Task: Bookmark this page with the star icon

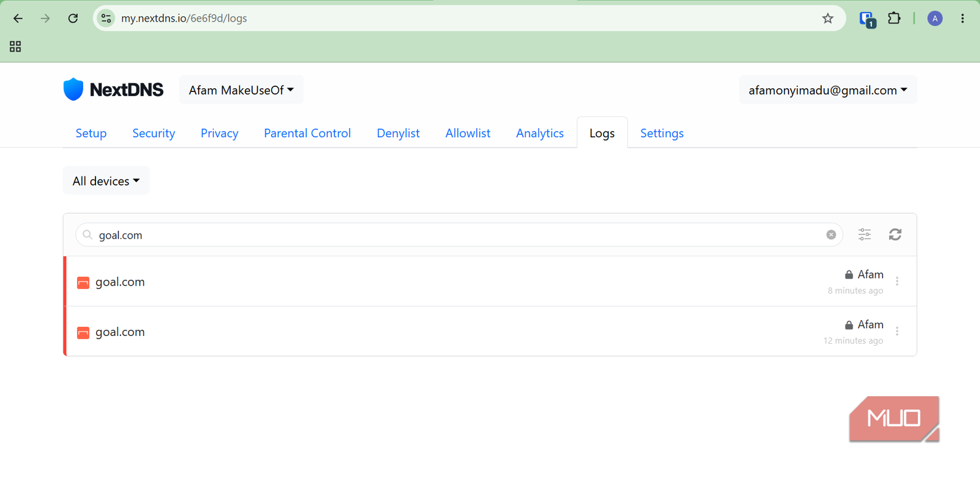Action: click(828, 18)
